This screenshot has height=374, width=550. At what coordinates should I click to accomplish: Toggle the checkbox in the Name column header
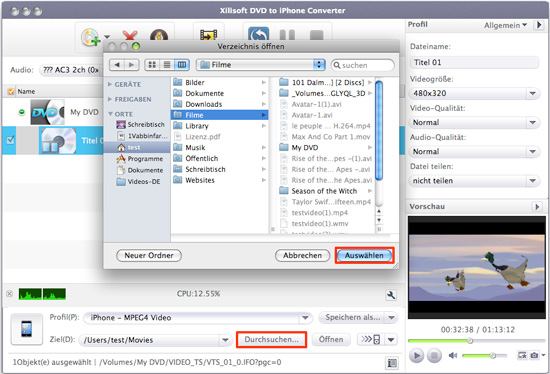pyautogui.click(x=11, y=91)
